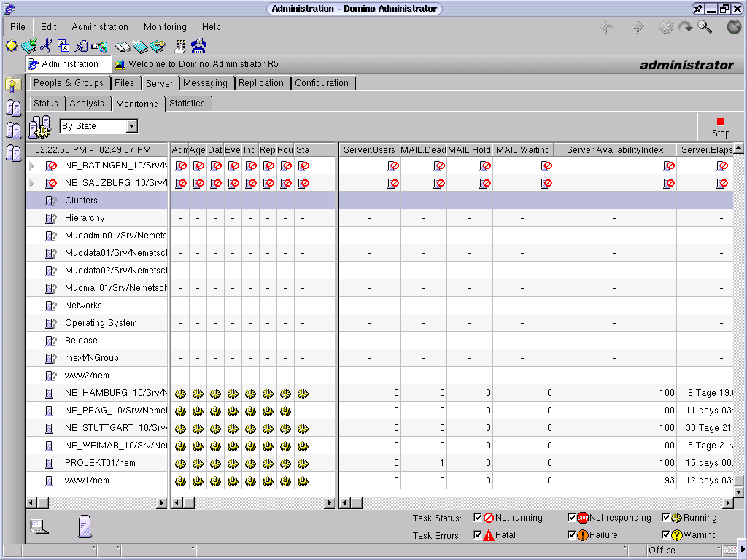The height and width of the screenshot is (560, 747).
Task: Click the server icon next to PROJEKT01/nem
Action: click(x=49, y=463)
